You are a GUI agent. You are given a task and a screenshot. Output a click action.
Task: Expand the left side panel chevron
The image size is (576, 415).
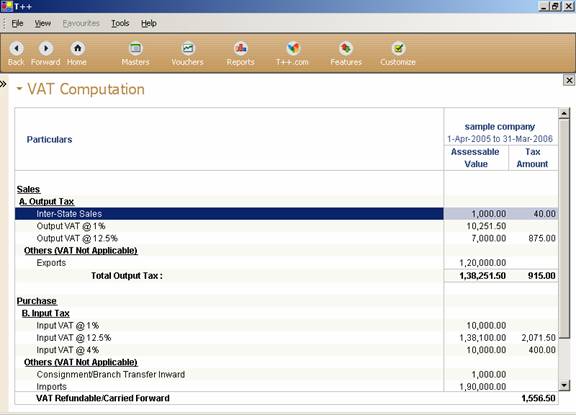pos(3,84)
